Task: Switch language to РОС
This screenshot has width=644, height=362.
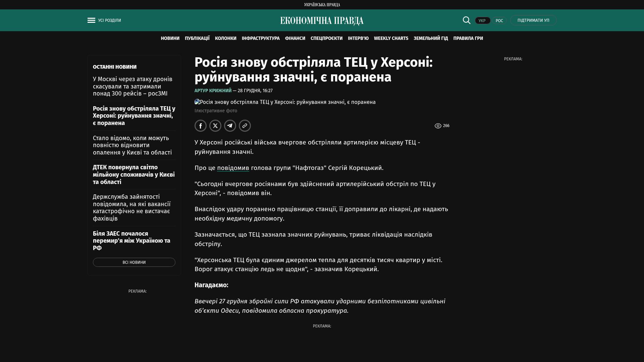Action: click(x=499, y=21)
